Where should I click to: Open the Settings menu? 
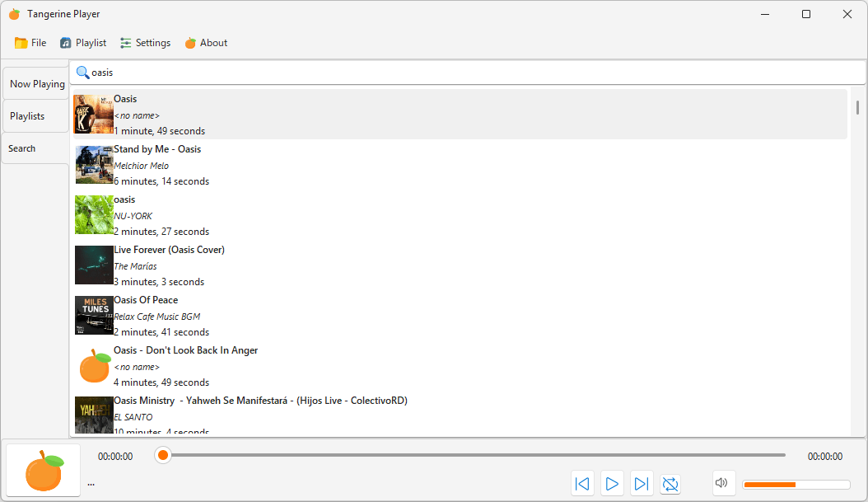146,43
